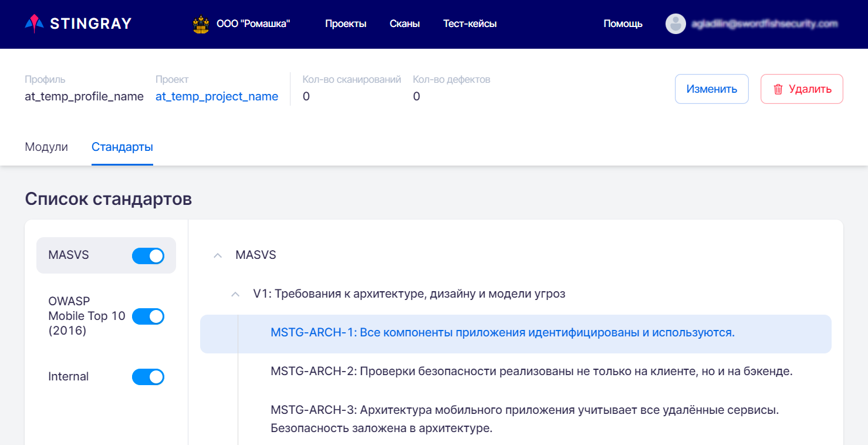Collapse the MASVS tree node

click(218, 255)
